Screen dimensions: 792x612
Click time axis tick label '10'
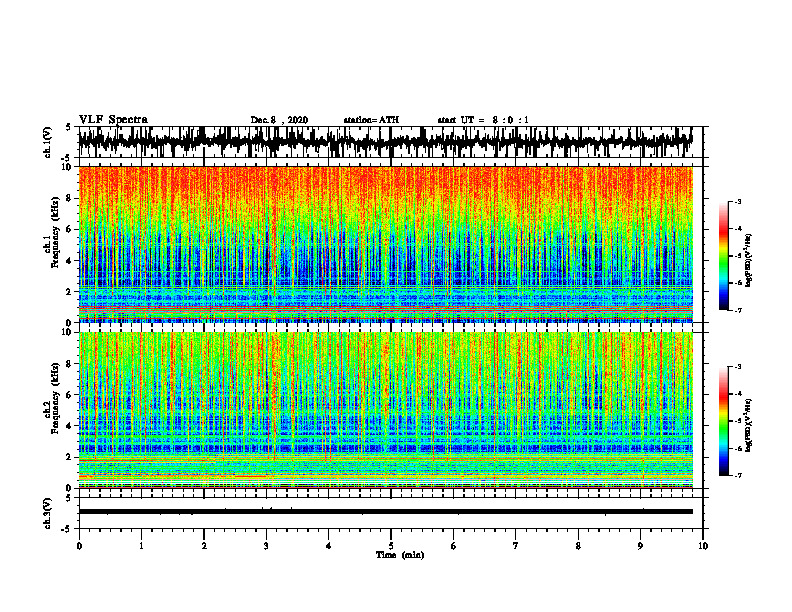703,546
